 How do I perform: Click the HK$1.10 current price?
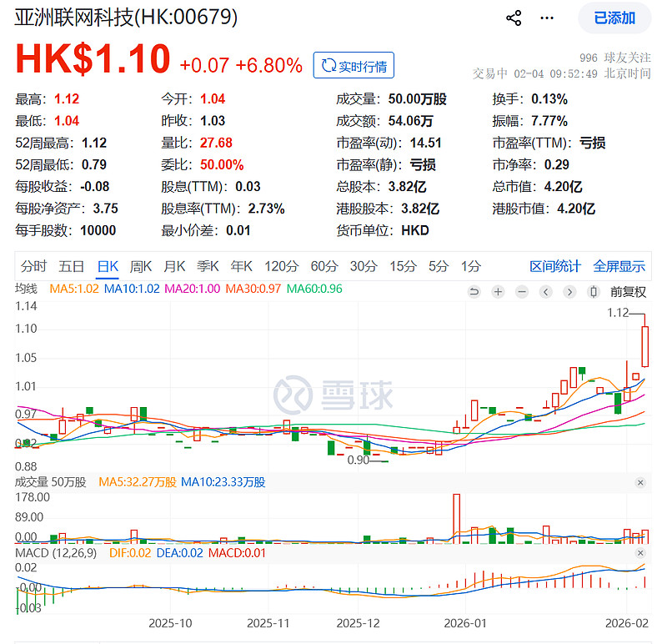click(93, 58)
